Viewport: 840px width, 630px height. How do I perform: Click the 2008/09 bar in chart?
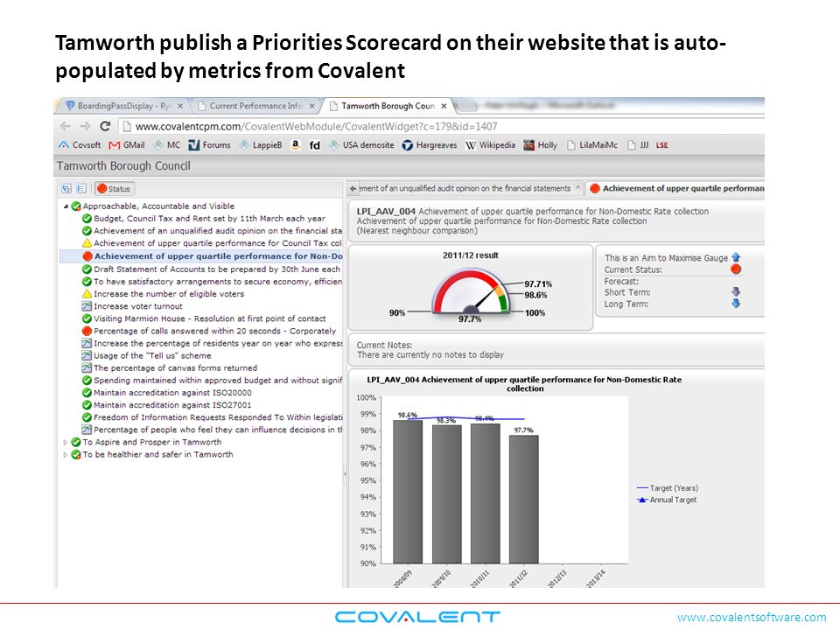[408, 491]
